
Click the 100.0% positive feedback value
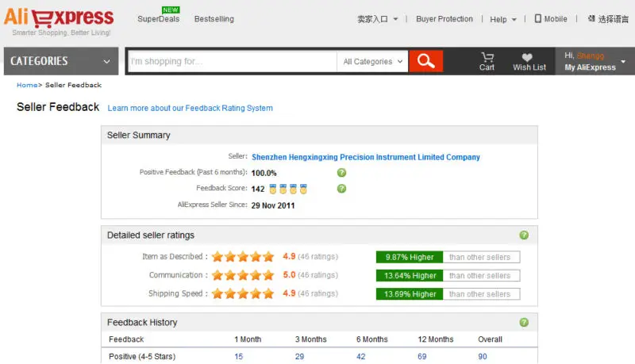click(x=264, y=173)
